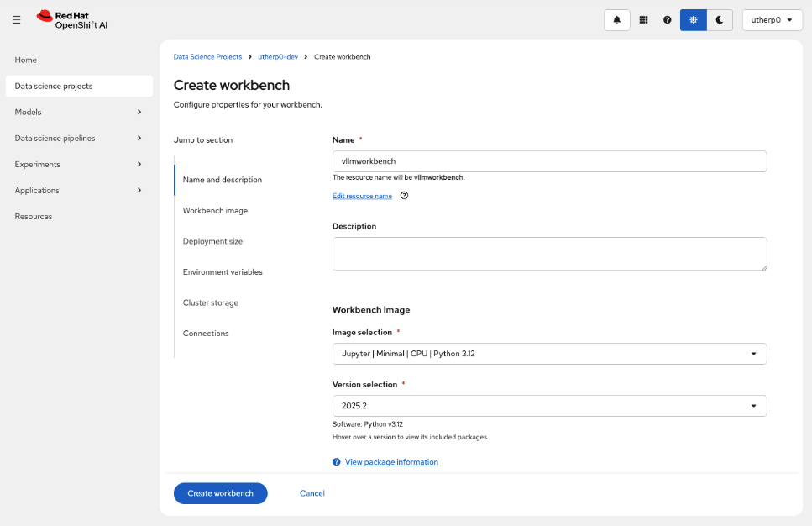Click the help question mark icon

[x=668, y=20]
